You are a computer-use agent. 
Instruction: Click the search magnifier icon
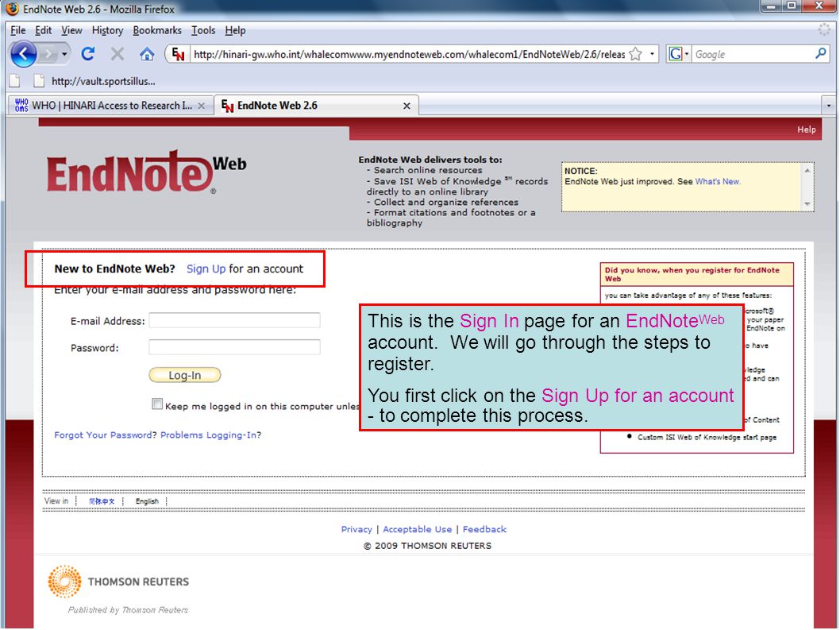click(821, 53)
